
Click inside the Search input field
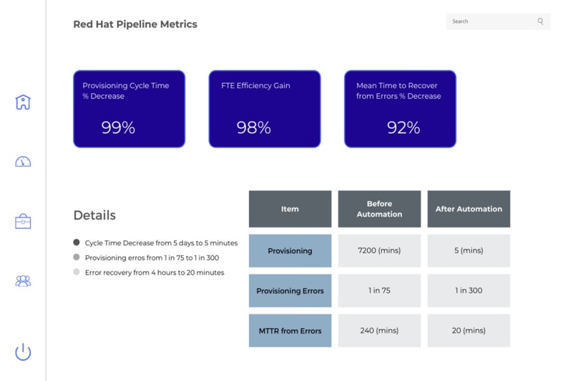tap(489, 22)
